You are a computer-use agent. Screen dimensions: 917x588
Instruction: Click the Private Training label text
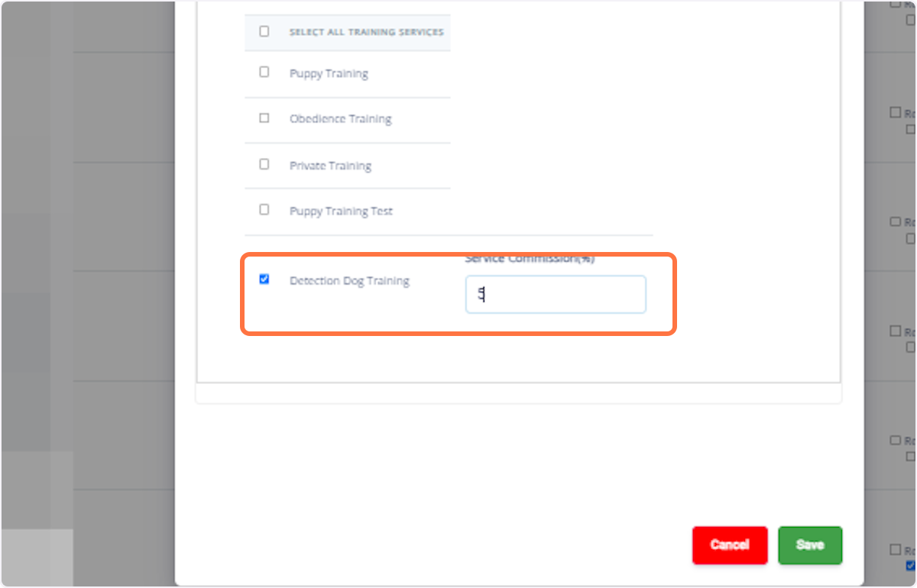pos(331,165)
